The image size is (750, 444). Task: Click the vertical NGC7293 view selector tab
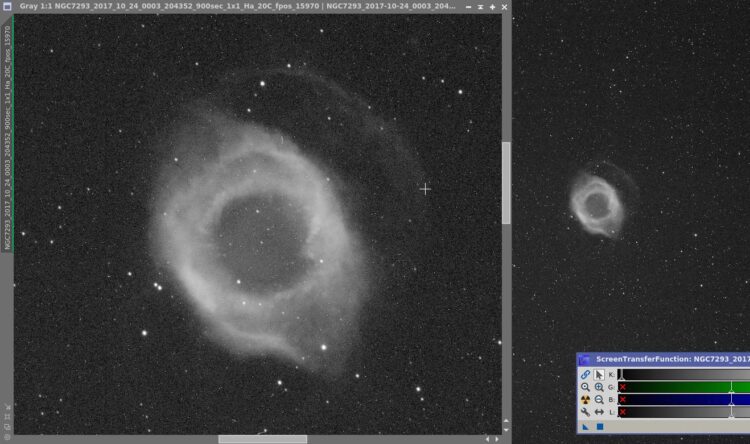tap(7, 137)
